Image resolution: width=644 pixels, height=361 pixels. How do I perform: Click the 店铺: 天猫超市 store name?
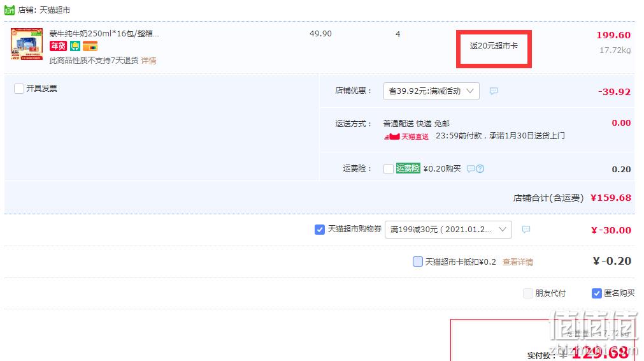click(x=44, y=10)
